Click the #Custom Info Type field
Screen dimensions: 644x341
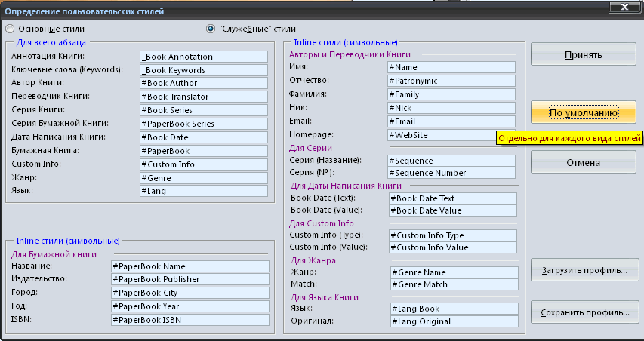point(453,235)
